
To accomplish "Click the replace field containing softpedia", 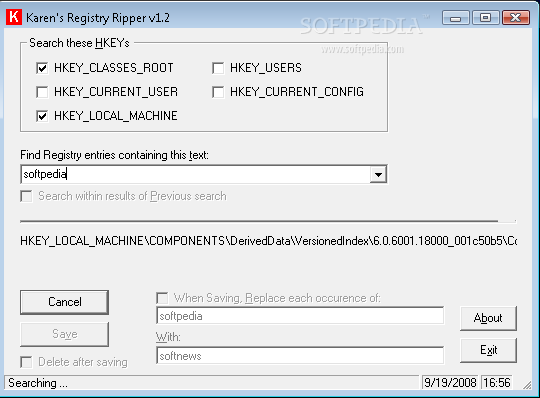I will point(300,316).
